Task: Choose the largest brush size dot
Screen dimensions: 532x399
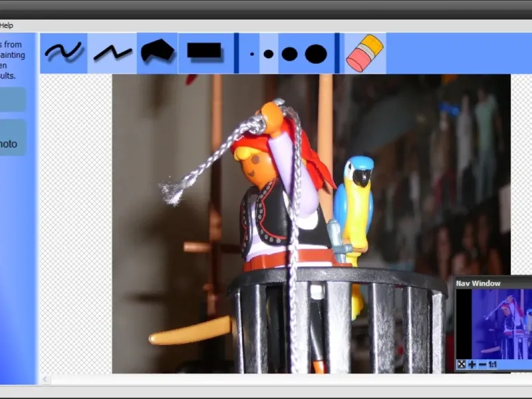Action: click(317, 54)
